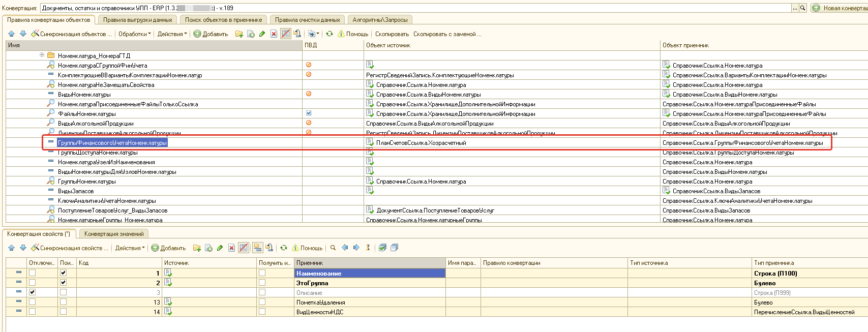Toggle the Поиск checkbox in the Наименование row
This screenshot has width=868, height=332.
point(63,273)
